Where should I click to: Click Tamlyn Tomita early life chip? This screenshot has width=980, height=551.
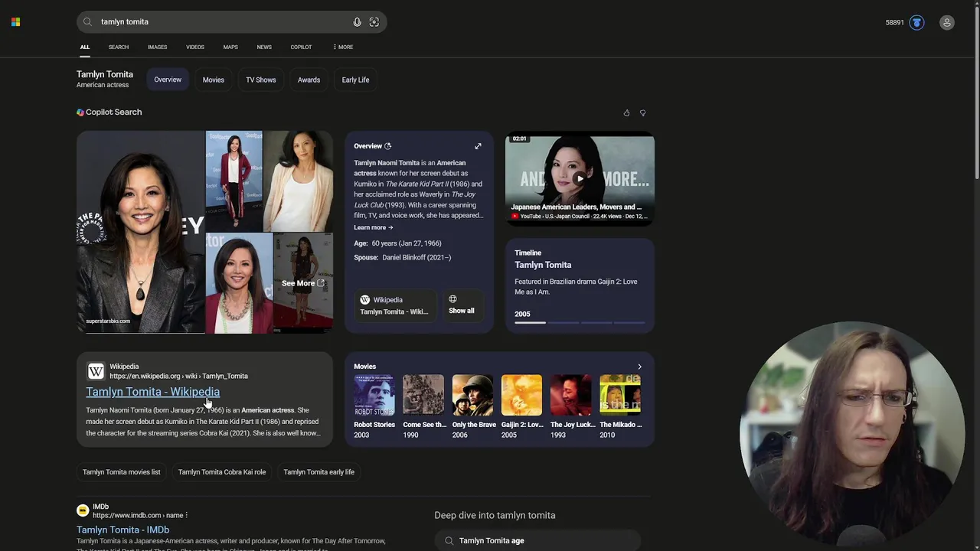pos(319,472)
